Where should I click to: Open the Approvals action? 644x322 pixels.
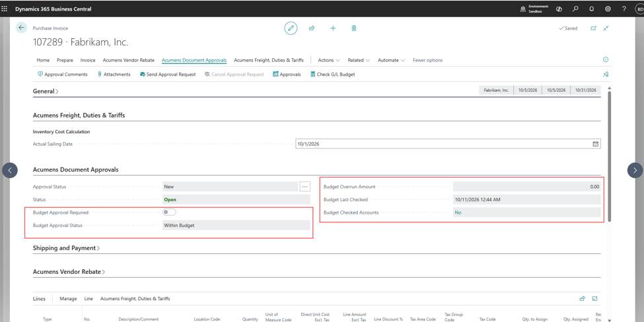tap(287, 75)
